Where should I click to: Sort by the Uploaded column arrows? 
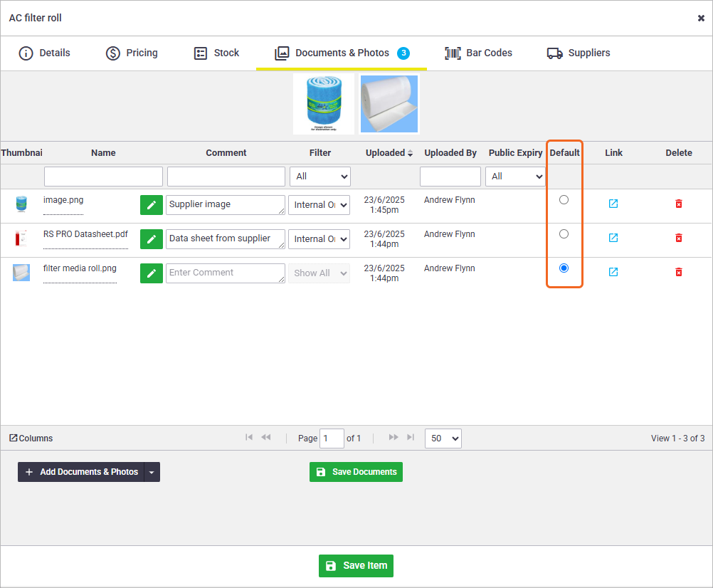click(x=410, y=153)
